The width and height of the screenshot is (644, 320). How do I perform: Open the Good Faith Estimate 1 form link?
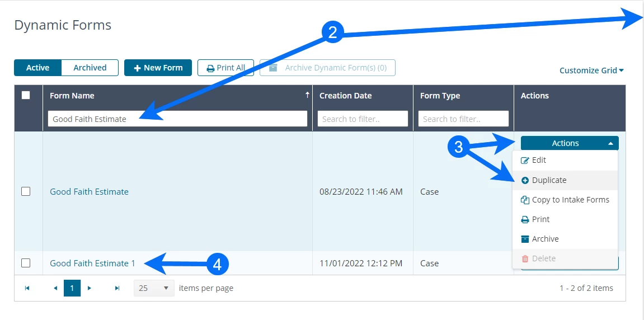pos(92,263)
